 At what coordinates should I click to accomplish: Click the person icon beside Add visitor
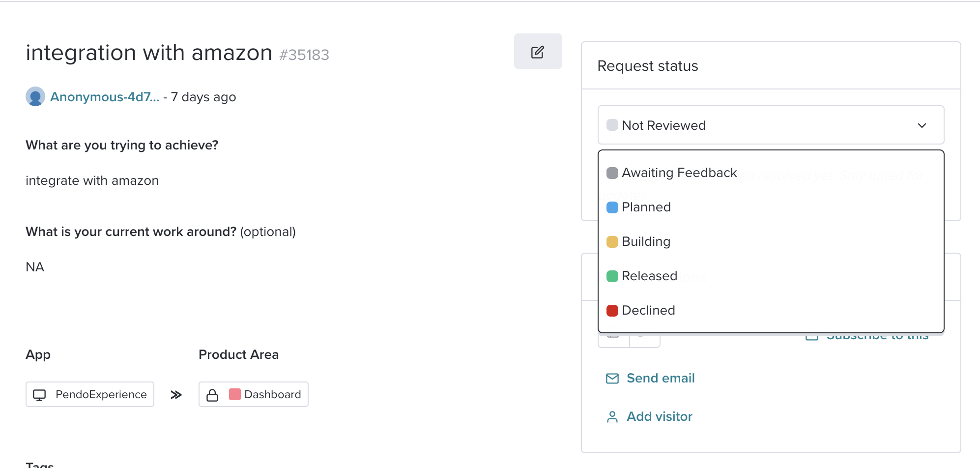[x=612, y=417]
